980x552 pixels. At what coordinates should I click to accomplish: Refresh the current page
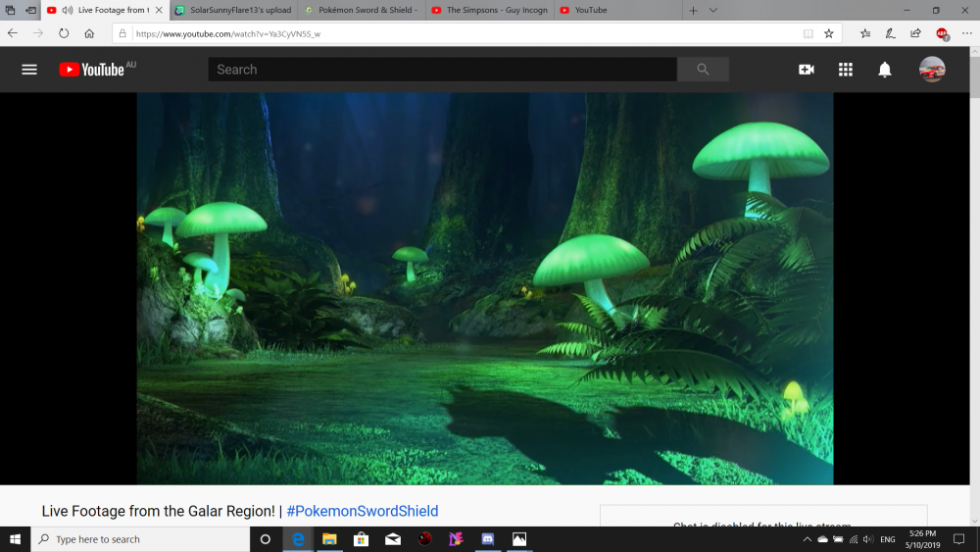[64, 33]
